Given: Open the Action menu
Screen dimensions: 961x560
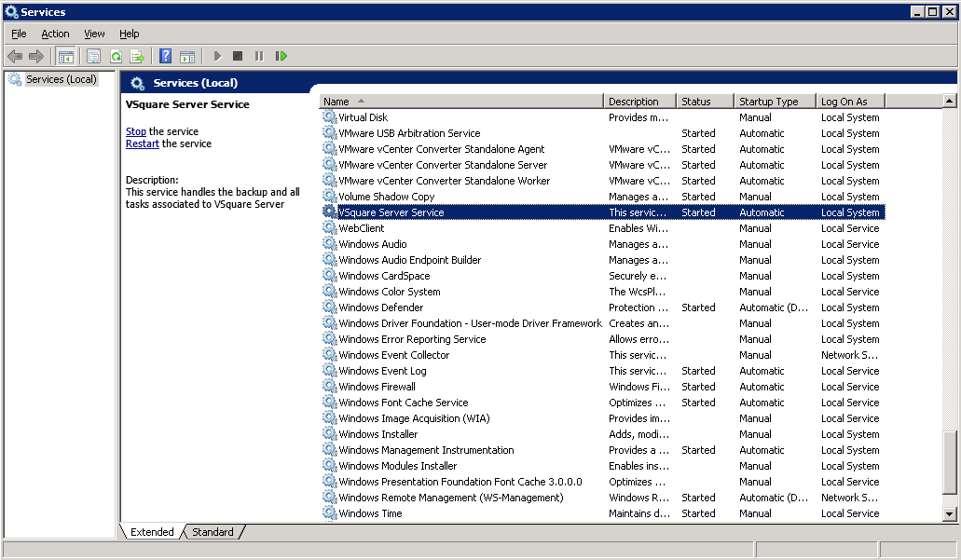Looking at the screenshot, I should [x=55, y=34].
